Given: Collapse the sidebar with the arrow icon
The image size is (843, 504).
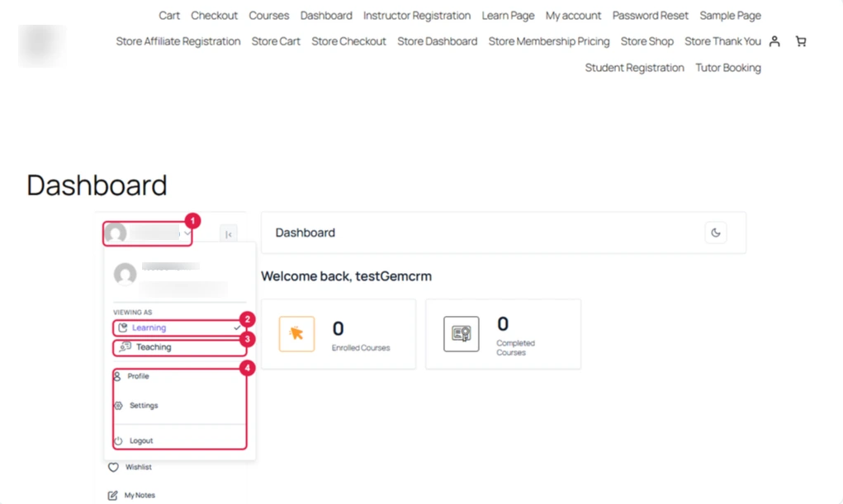Looking at the screenshot, I should 229,234.
